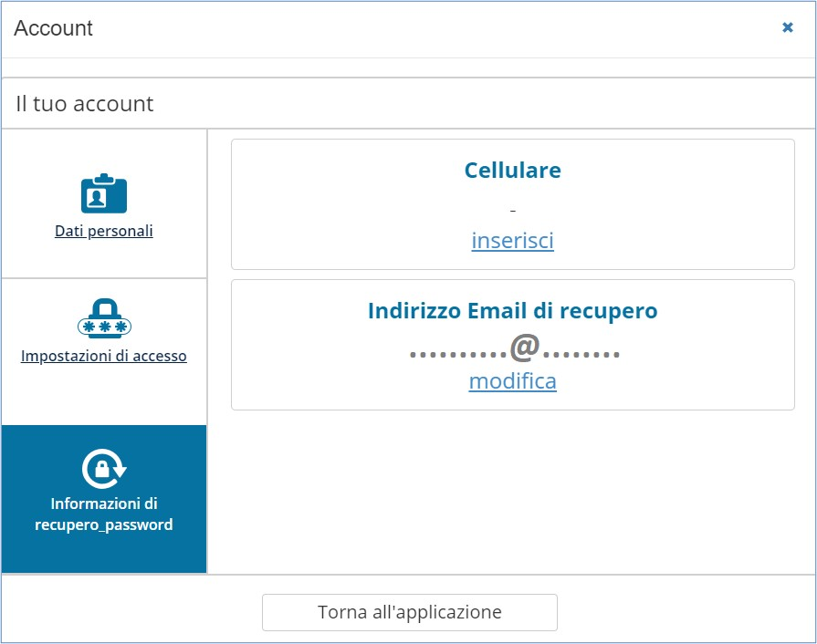Click inserisci to add a mobile number
Viewport: 817px width, 644px height.
pyautogui.click(x=512, y=241)
